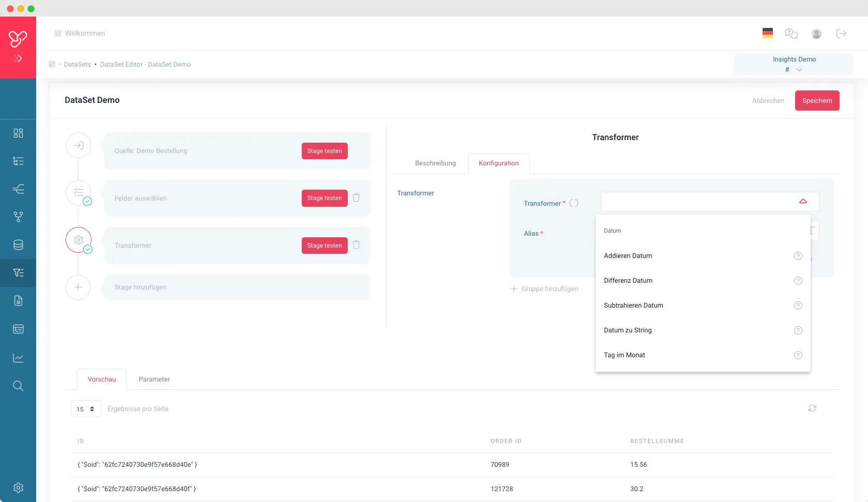Open the dashboard grid icon in sidebar
This screenshot has height=502, width=868.
click(18, 133)
